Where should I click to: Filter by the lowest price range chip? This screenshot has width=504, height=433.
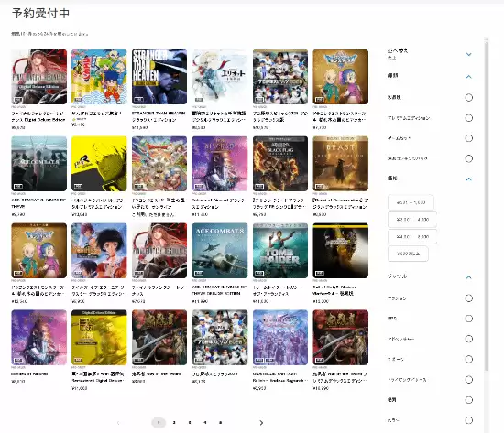(411, 202)
